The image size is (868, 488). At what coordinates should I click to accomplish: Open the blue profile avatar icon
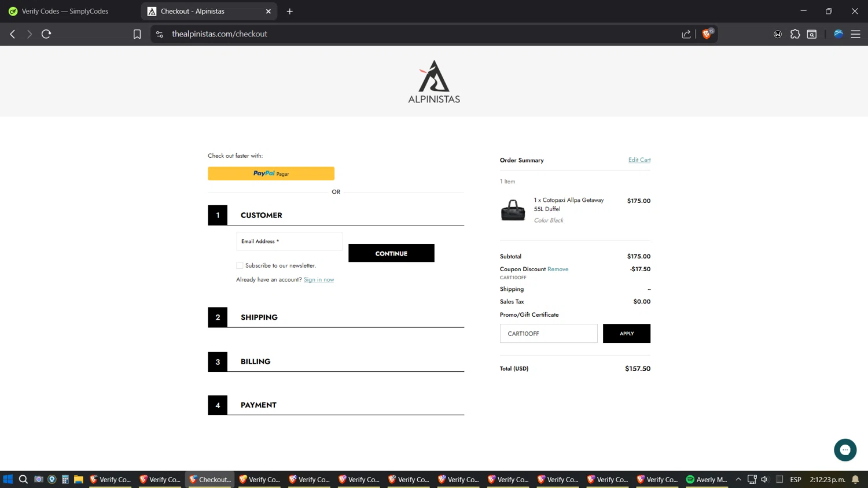coord(838,34)
